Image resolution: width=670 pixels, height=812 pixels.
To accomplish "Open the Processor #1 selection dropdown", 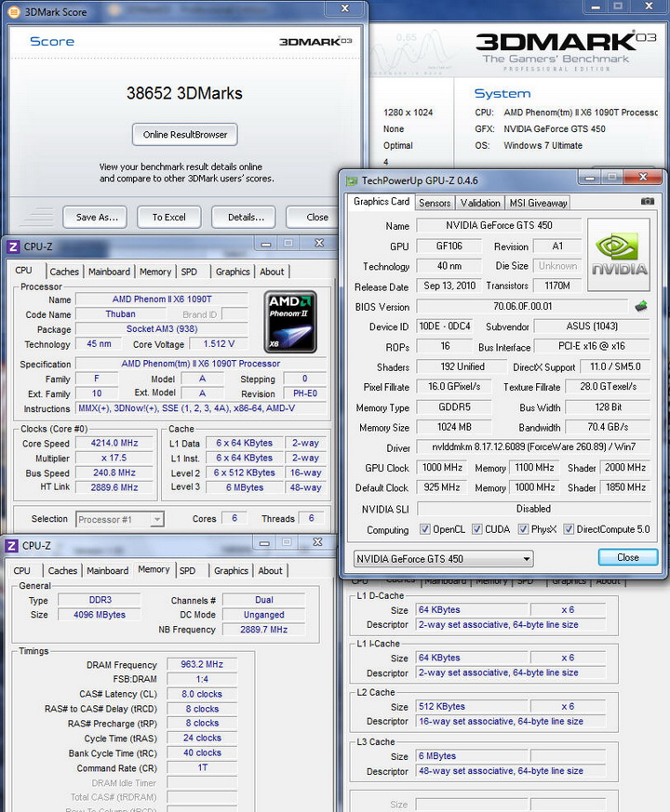I will point(120,519).
